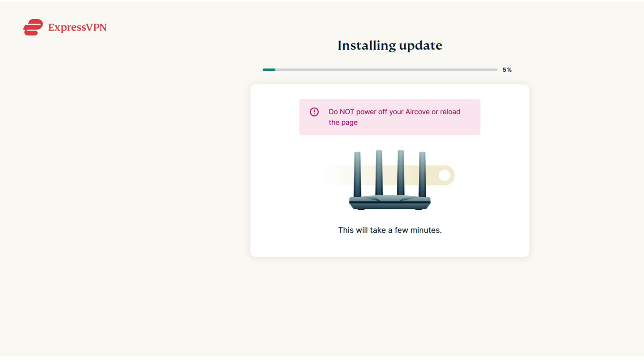The width and height of the screenshot is (644, 362).
Task: Click the word 'reload' in warning banner
Action: pos(450,112)
